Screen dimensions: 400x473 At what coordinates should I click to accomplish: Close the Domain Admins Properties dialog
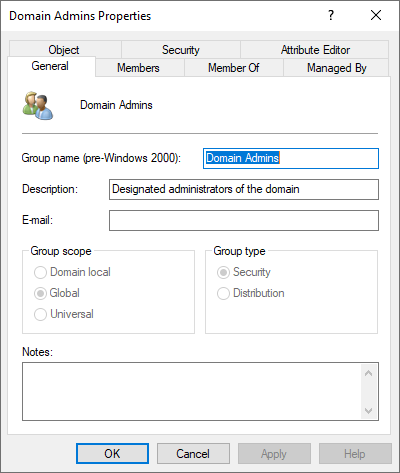coord(376,15)
